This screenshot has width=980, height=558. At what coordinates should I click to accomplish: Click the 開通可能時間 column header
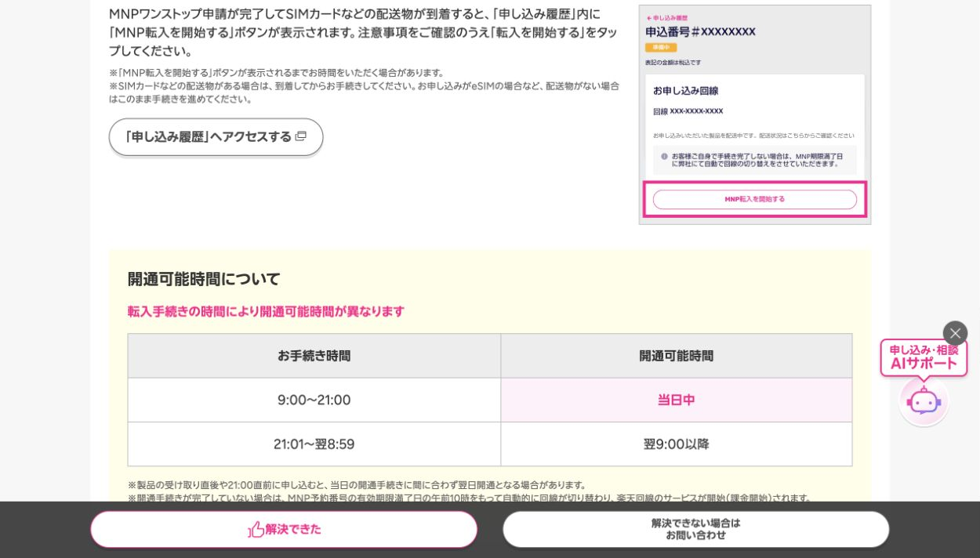click(x=677, y=356)
